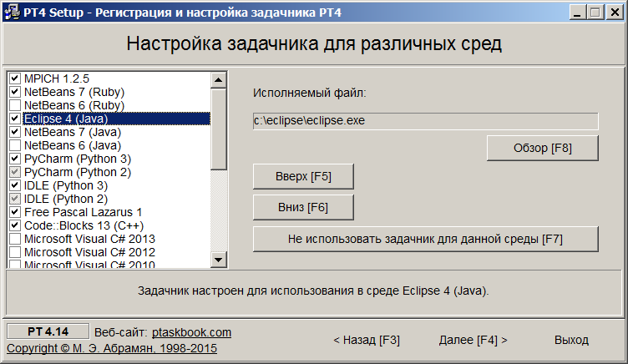The height and width of the screenshot is (364, 628).
Task: Toggle the MPICH 1.2.5 checkbox
Action: [x=15, y=78]
